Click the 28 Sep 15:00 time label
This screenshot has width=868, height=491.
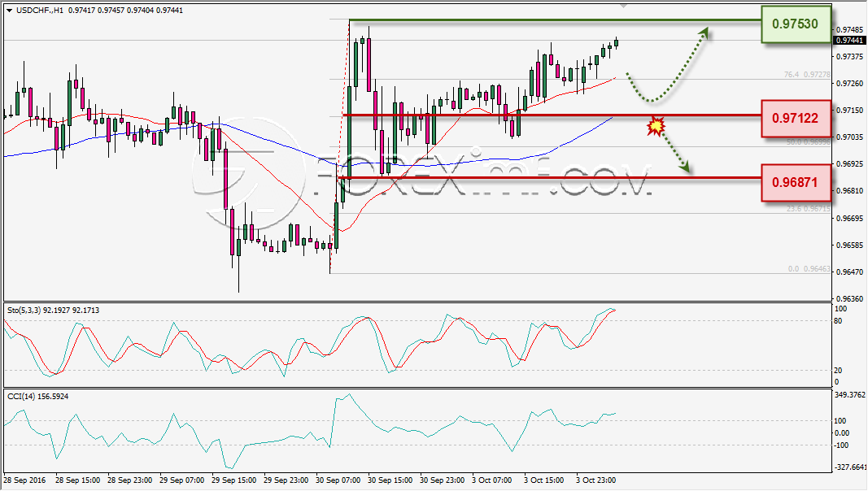pos(77,480)
